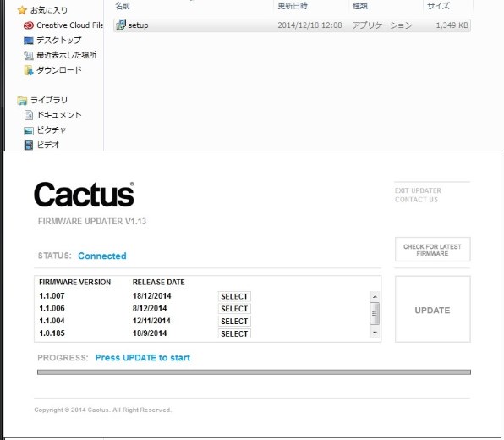Select firmware version 1.1.007

click(234, 296)
